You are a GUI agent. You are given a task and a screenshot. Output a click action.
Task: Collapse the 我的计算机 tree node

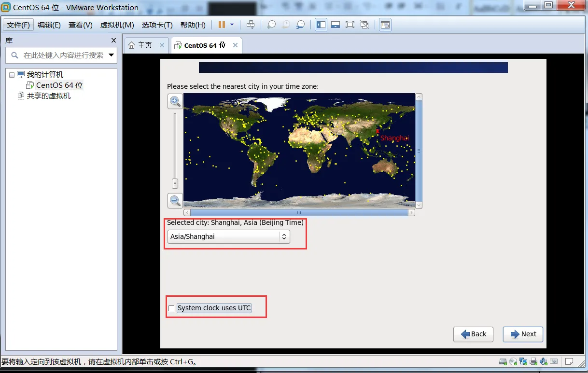(12, 75)
